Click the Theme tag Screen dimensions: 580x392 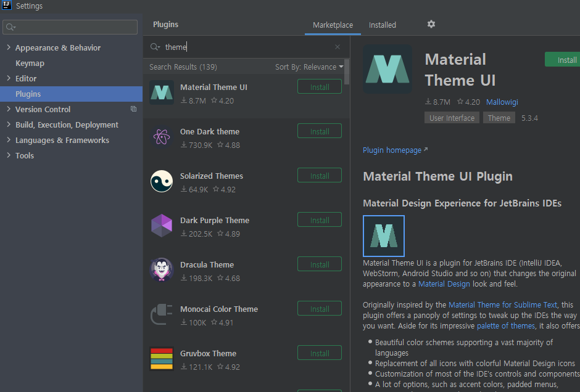(x=499, y=118)
